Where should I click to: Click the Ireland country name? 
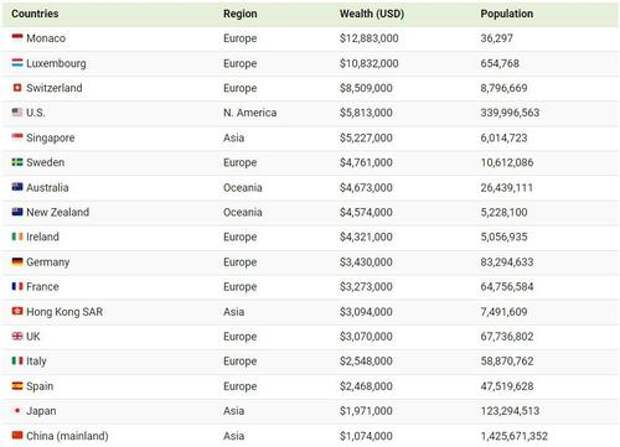click(43, 237)
